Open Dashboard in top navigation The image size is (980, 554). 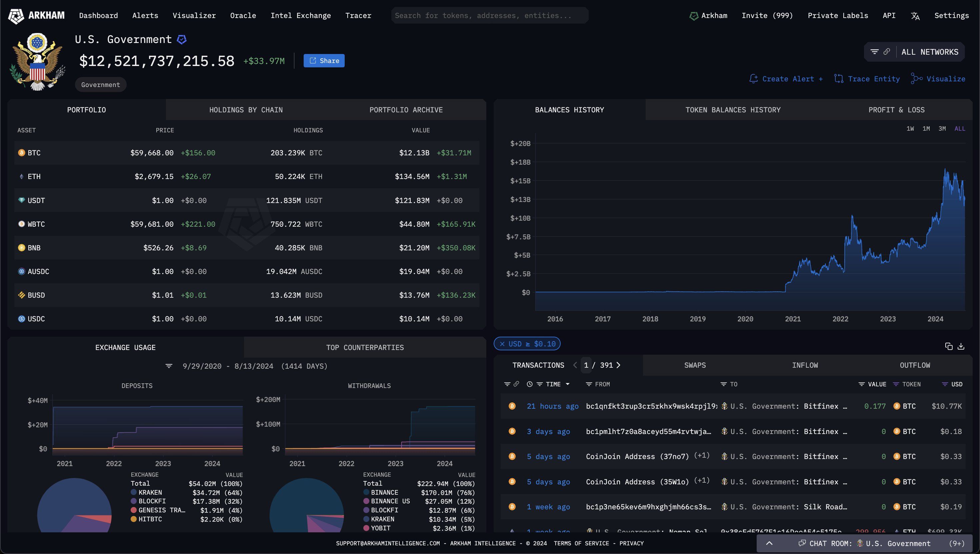99,16
